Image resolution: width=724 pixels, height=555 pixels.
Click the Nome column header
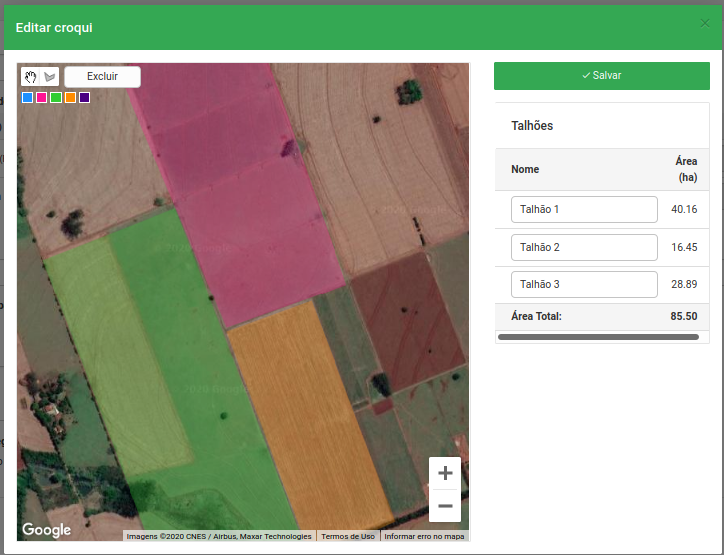point(525,169)
